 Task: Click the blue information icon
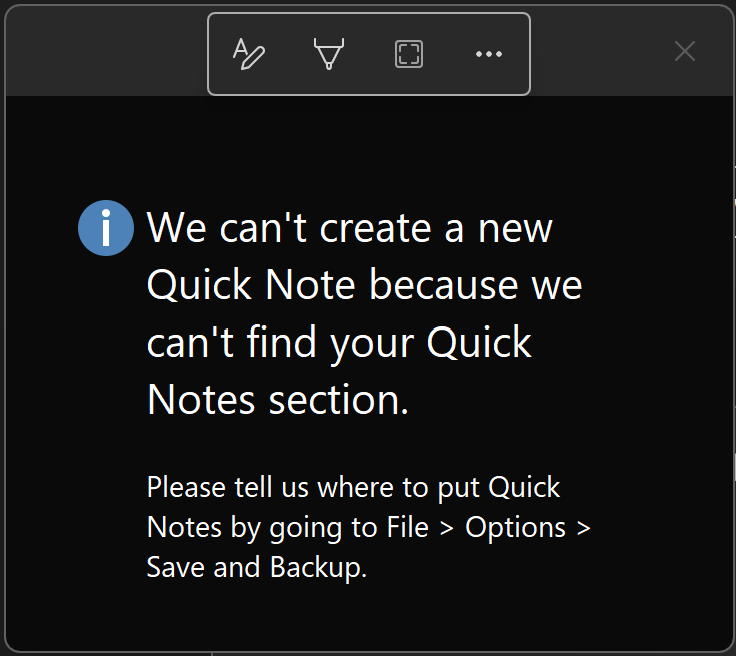coord(106,228)
